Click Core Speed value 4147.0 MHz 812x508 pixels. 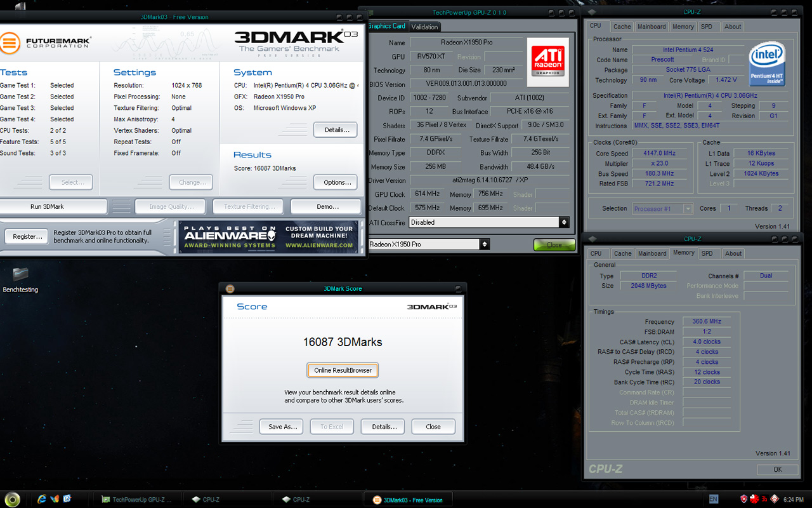[659, 154]
